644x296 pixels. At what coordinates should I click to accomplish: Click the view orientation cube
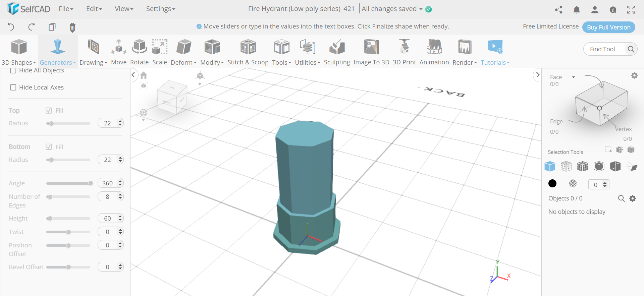point(172,98)
